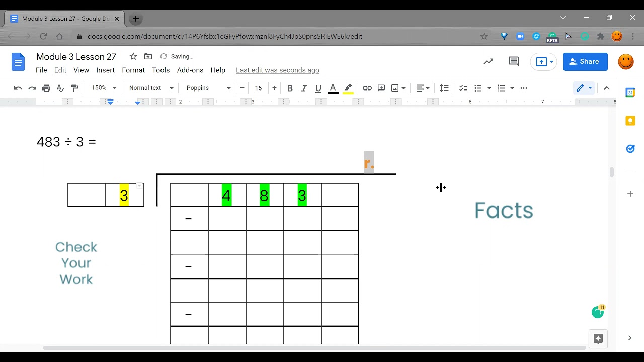The height and width of the screenshot is (362, 644).
Task: Click the address bar URL
Action: (x=225, y=36)
